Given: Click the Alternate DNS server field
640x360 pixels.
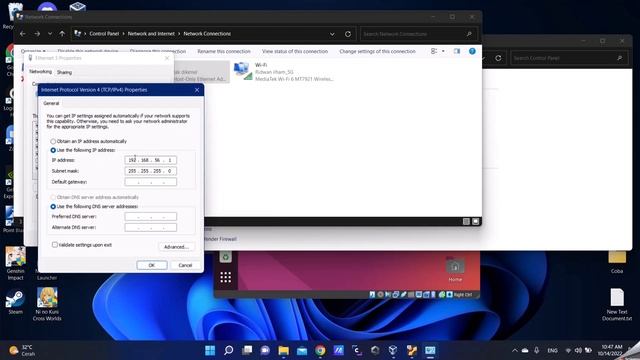Looking at the screenshot, I should tap(151, 227).
